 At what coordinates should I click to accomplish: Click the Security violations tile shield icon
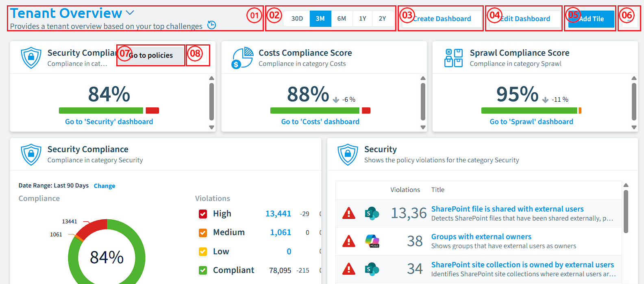pyautogui.click(x=348, y=155)
